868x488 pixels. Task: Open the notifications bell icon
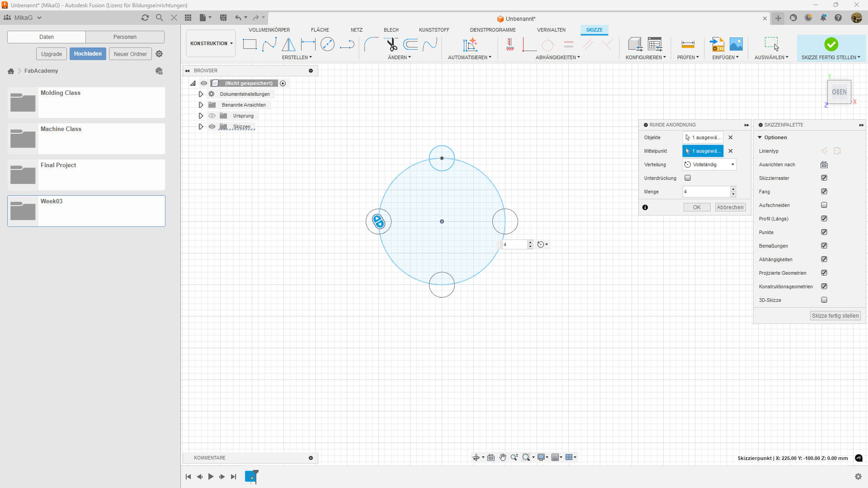(x=823, y=18)
